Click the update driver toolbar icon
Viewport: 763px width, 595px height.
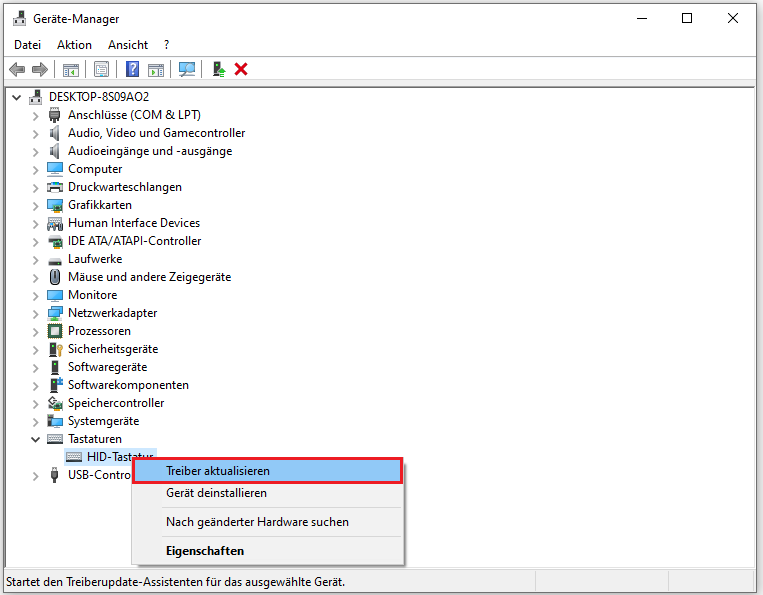point(219,70)
